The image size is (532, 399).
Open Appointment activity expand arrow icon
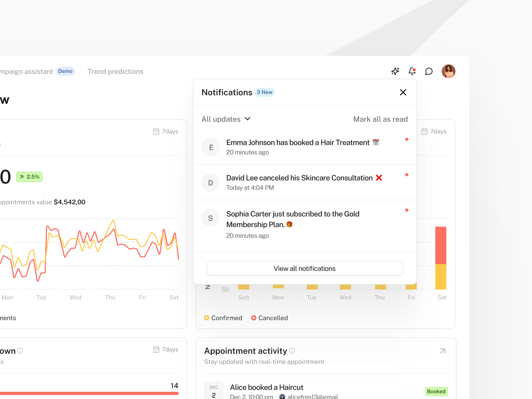(x=443, y=351)
